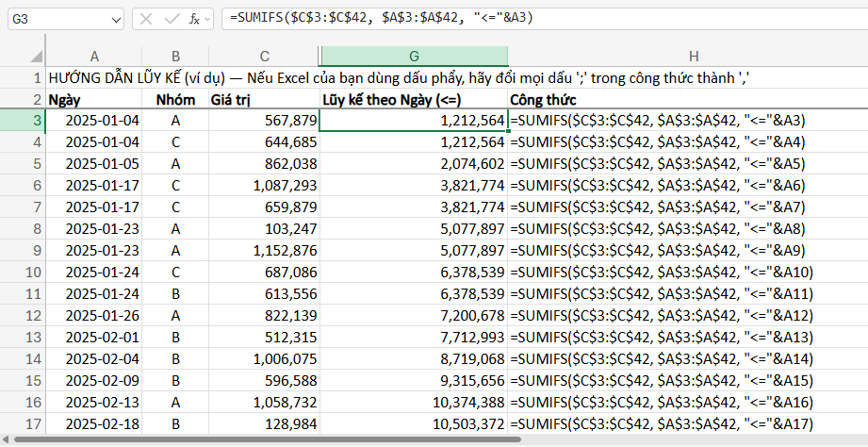Select row 3 header
Screen dimensions: 868x447
point(23,120)
